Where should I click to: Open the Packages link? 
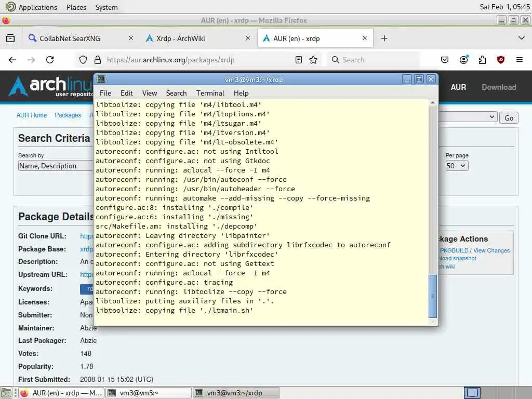tap(68, 115)
